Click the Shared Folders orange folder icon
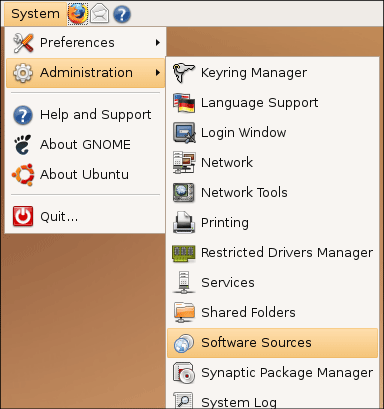The width and height of the screenshot is (384, 409). point(184,312)
